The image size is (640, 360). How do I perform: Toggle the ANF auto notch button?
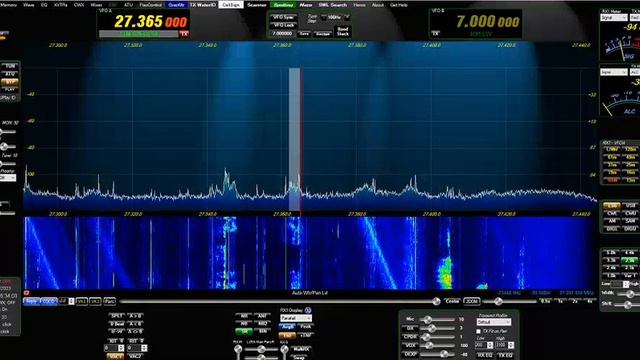[262, 316]
